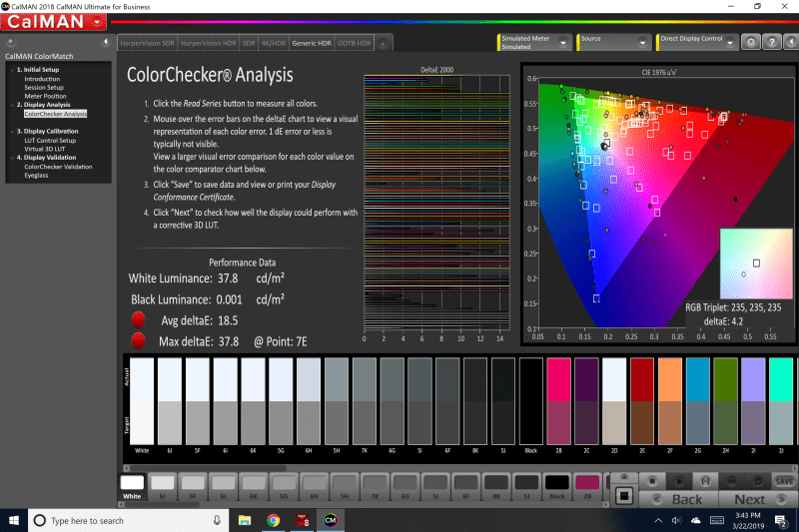Open the Generic HDR tab

click(x=312, y=43)
